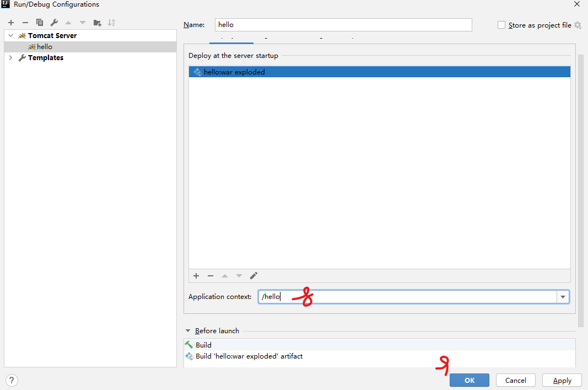Select the Build launch task
This screenshot has height=390, width=588.
[x=380, y=345]
